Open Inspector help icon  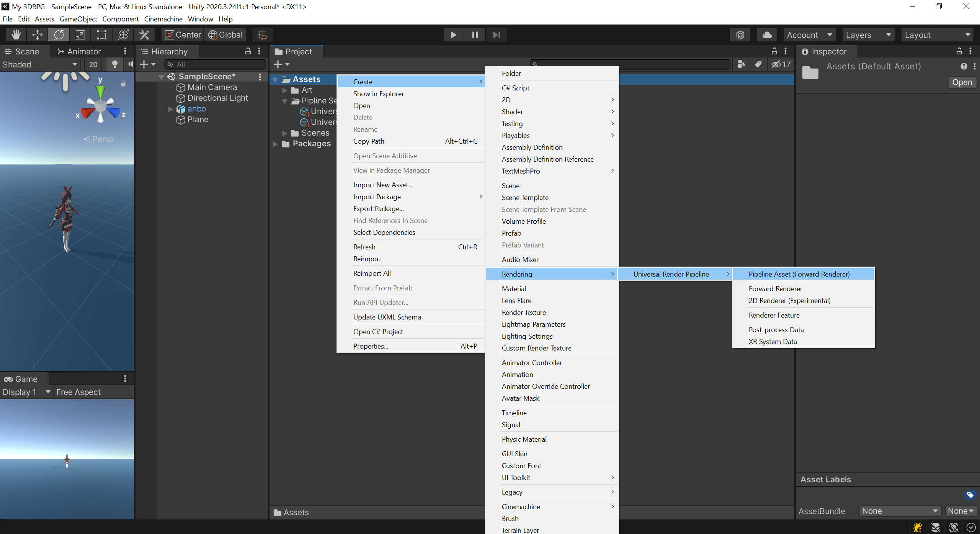(x=964, y=66)
